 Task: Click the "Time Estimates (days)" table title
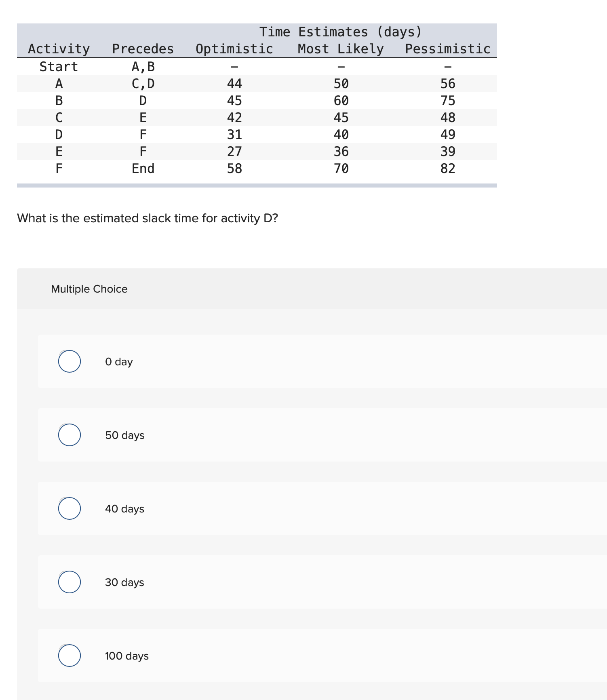pyautogui.click(x=340, y=32)
